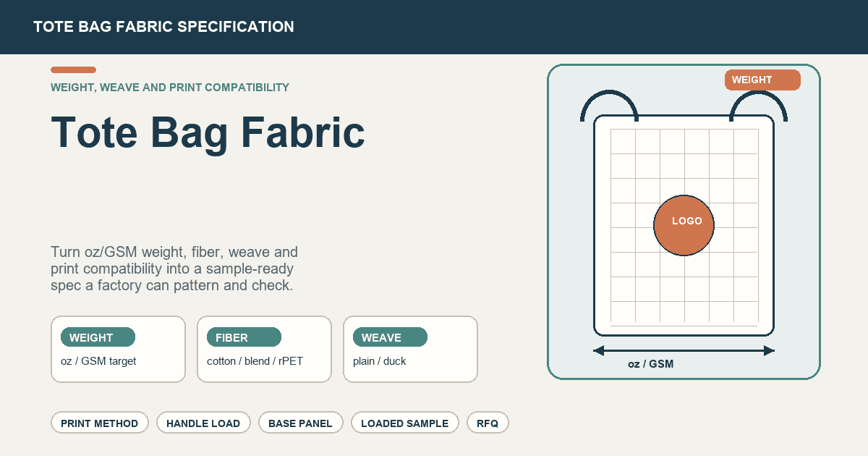
Task: Select the HANDLE LOAD pill
Action: point(203,423)
